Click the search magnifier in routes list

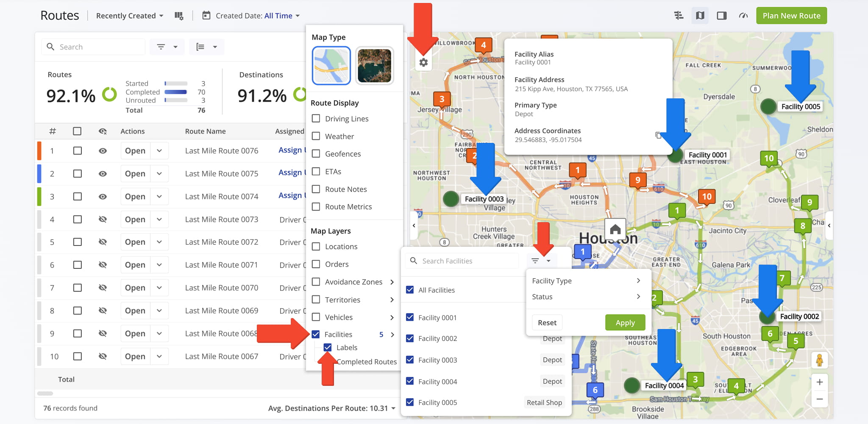click(50, 47)
